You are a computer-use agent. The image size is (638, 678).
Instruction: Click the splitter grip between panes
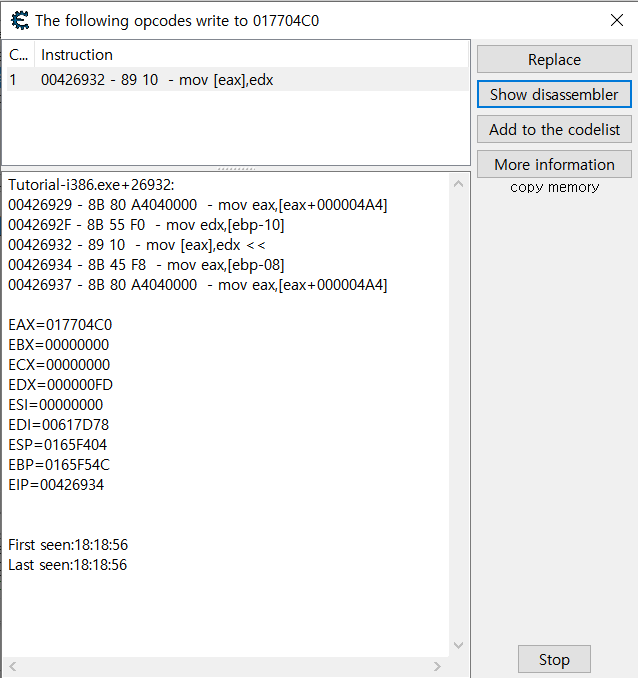click(x=236, y=169)
